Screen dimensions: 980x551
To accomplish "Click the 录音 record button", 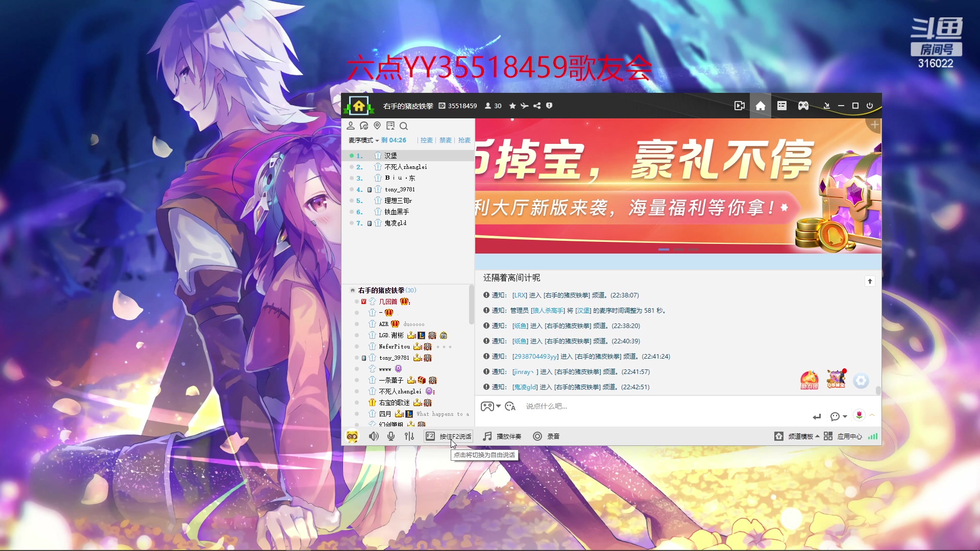I will 546,436.
